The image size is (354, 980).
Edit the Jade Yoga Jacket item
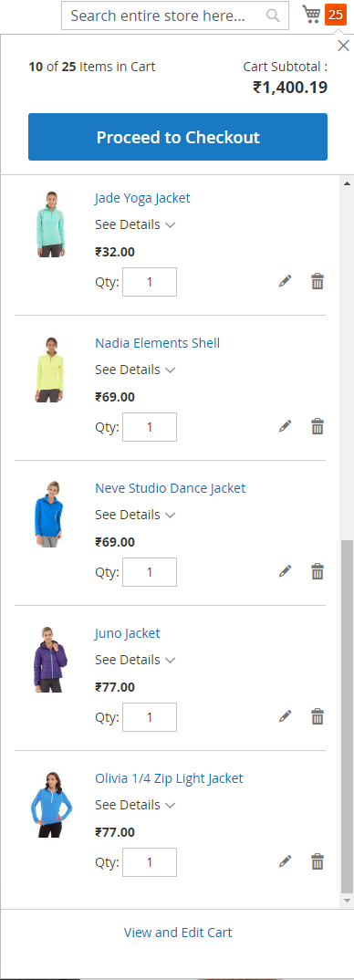pos(286,282)
